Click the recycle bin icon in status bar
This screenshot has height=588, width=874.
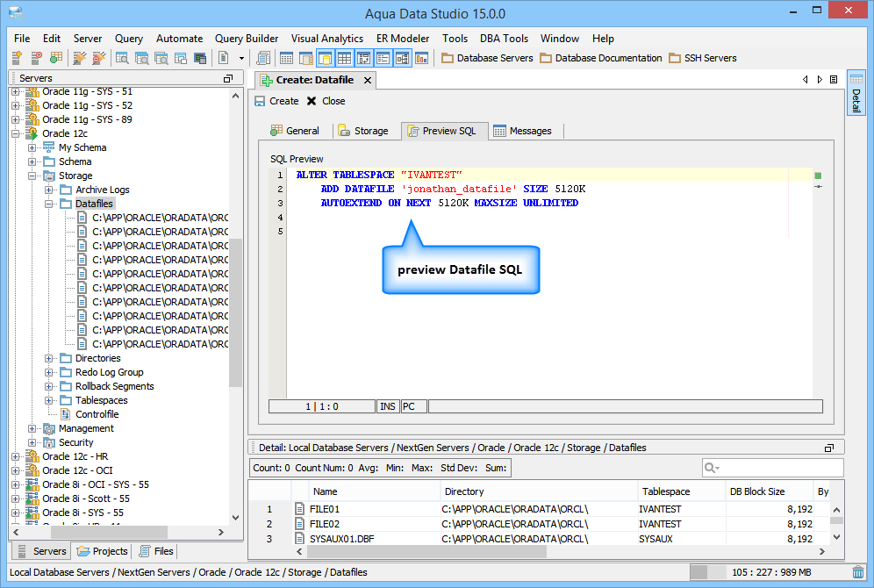[x=857, y=572]
